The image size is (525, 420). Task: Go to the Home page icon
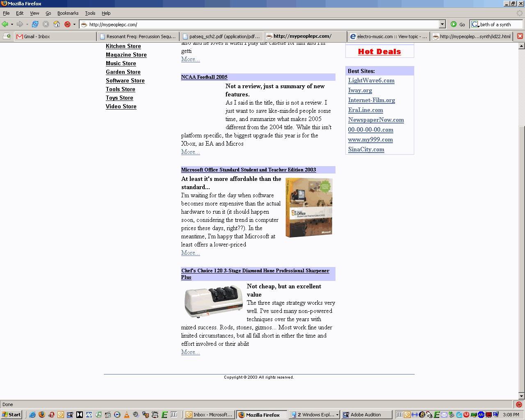tap(57, 24)
